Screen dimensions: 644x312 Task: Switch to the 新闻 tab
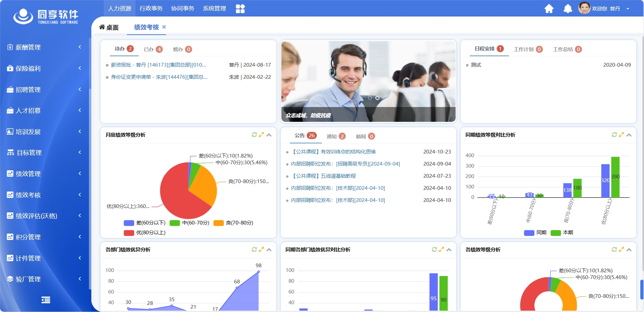[x=365, y=136]
